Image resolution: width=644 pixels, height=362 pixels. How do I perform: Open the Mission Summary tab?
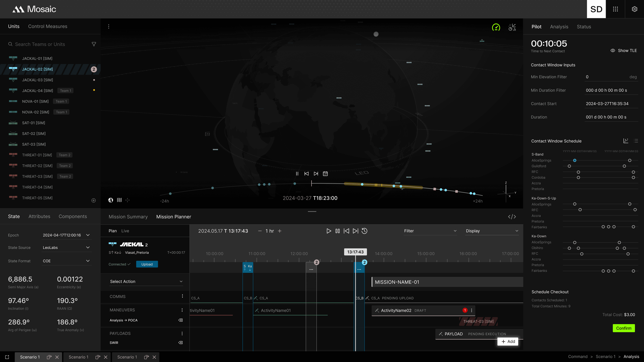(128, 217)
